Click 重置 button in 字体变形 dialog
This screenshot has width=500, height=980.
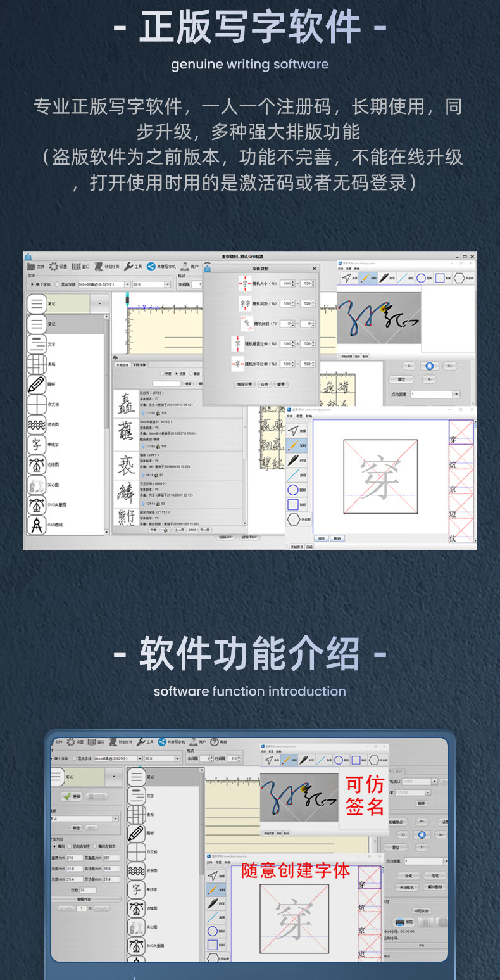pos(281,385)
